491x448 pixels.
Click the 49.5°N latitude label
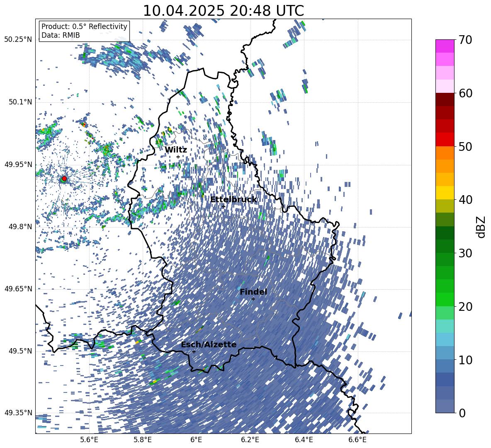pyautogui.click(x=20, y=351)
